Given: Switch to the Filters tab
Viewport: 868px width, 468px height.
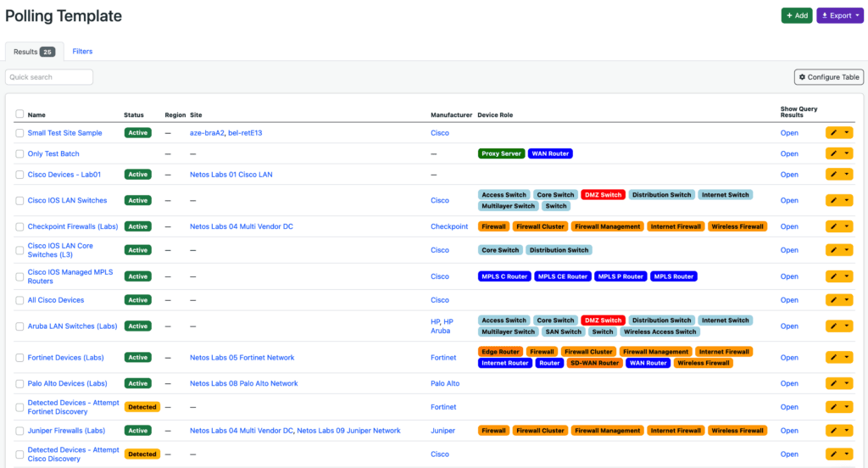Looking at the screenshot, I should point(82,52).
